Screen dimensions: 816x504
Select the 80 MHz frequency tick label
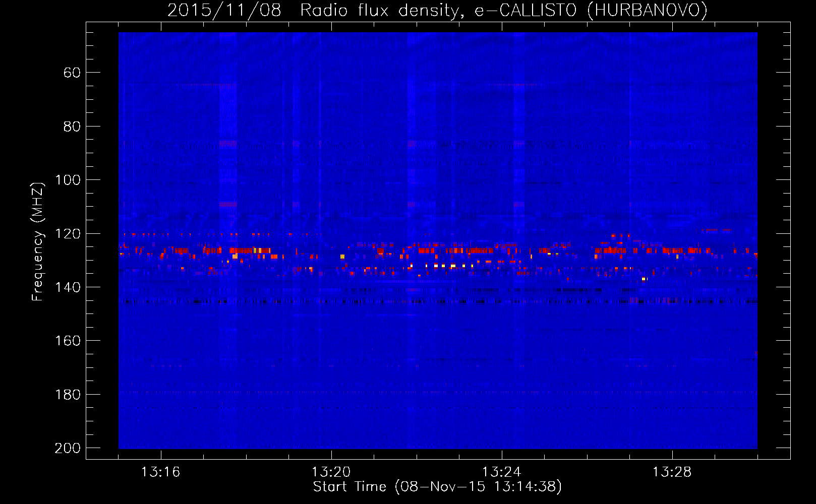[72, 127]
